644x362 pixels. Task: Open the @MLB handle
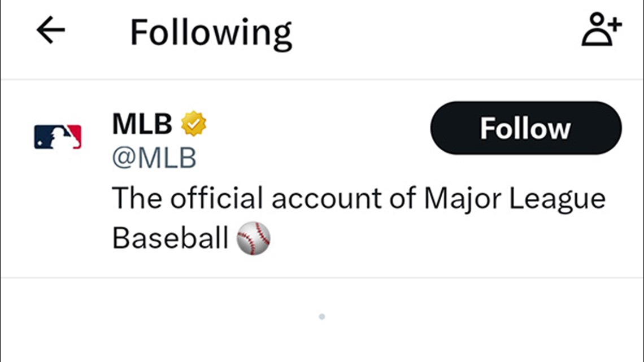[x=154, y=159]
